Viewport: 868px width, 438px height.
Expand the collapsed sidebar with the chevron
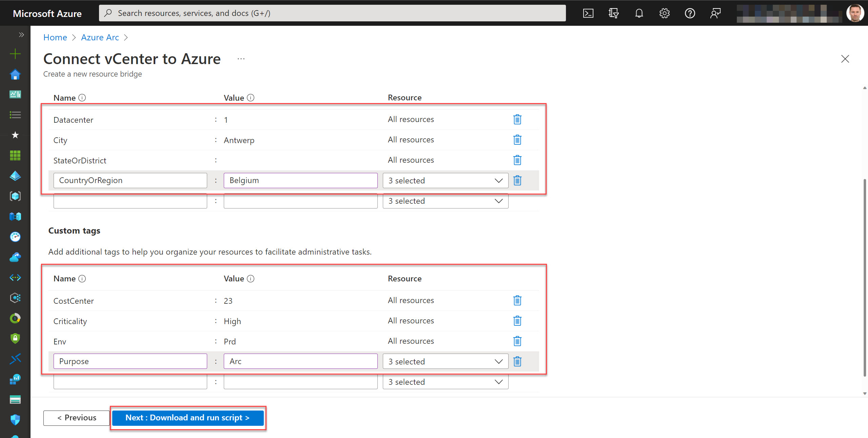tap(21, 34)
